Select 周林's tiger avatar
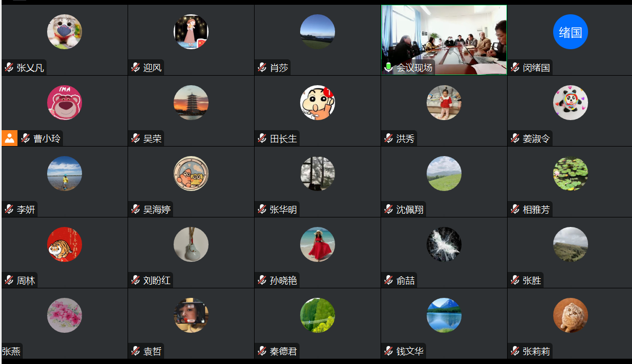The image size is (632, 364). pyautogui.click(x=65, y=244)
